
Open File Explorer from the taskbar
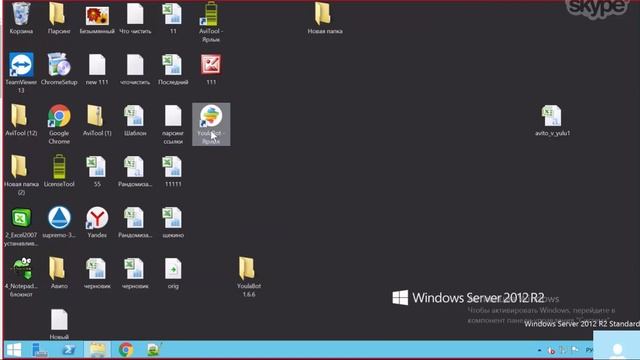click(97, 350)
